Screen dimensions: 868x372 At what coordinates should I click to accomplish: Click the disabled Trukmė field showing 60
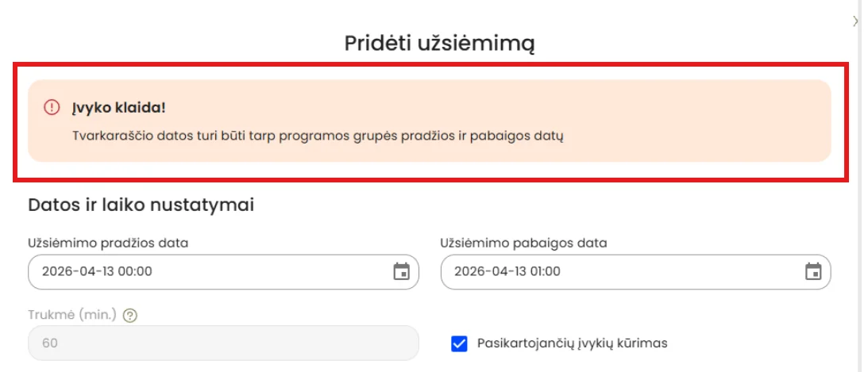(223, 343)
